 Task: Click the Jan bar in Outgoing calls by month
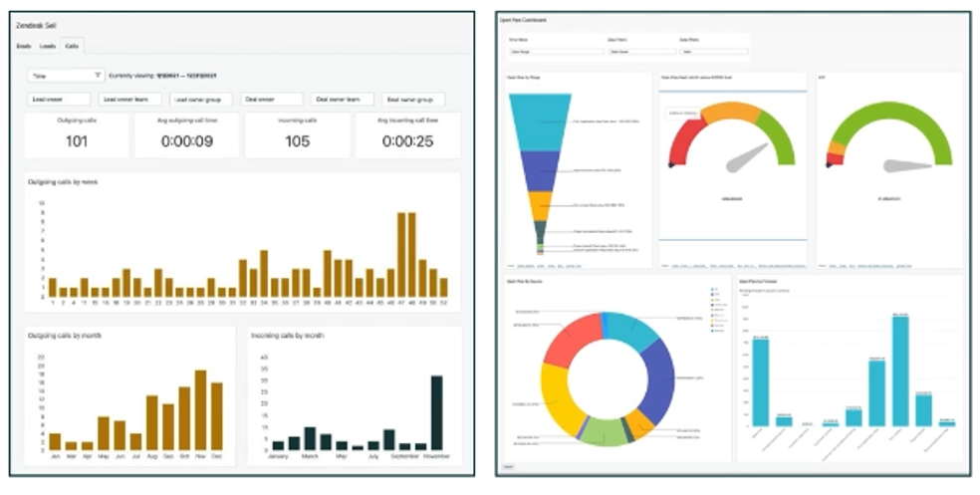[x=55, y=441]
